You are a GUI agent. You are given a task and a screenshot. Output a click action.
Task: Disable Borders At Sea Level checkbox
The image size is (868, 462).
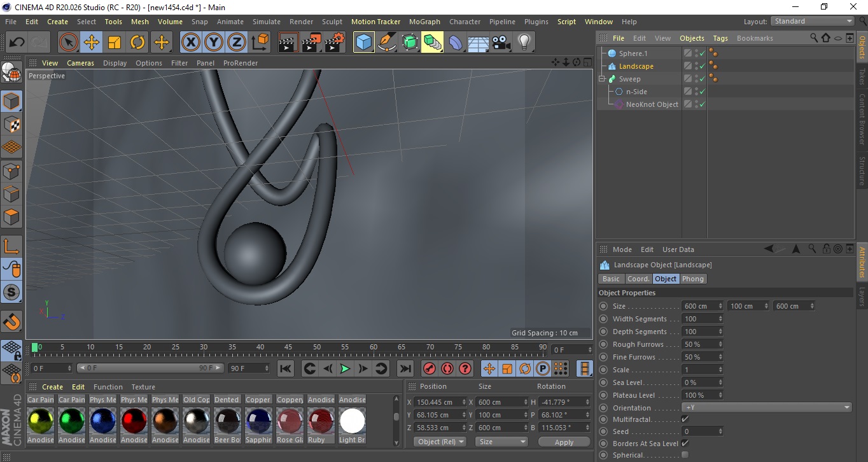click(x=685, y=444)
